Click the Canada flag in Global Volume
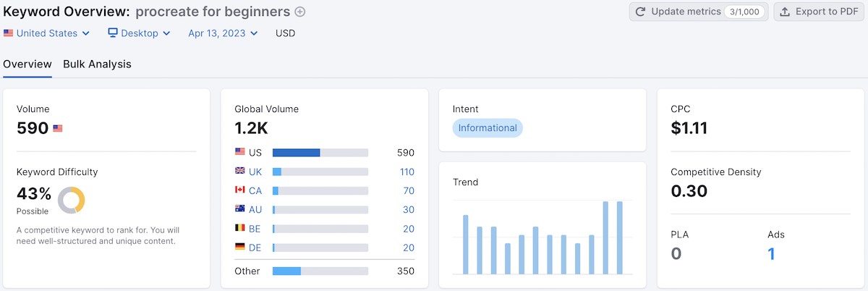Screen dimensions: 868x291 pyautogui.click(x=240, y=190)
